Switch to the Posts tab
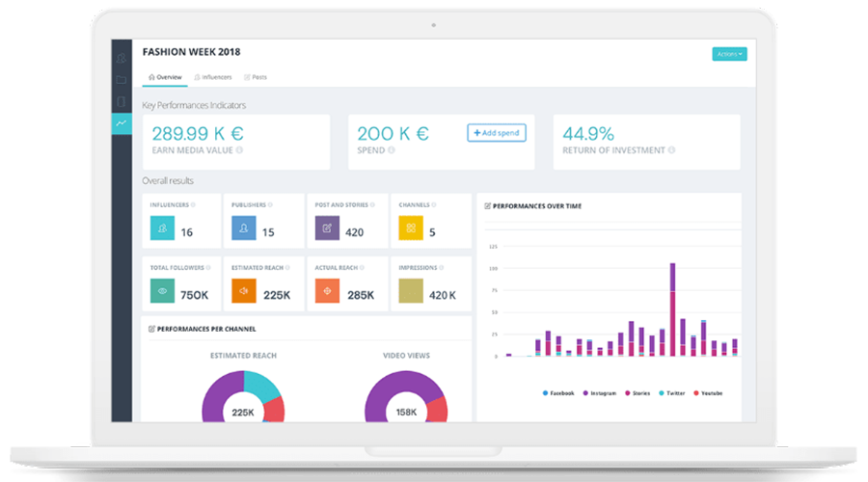Image resolution: width=868 pixels, height=482 pixels. (257, 76)
